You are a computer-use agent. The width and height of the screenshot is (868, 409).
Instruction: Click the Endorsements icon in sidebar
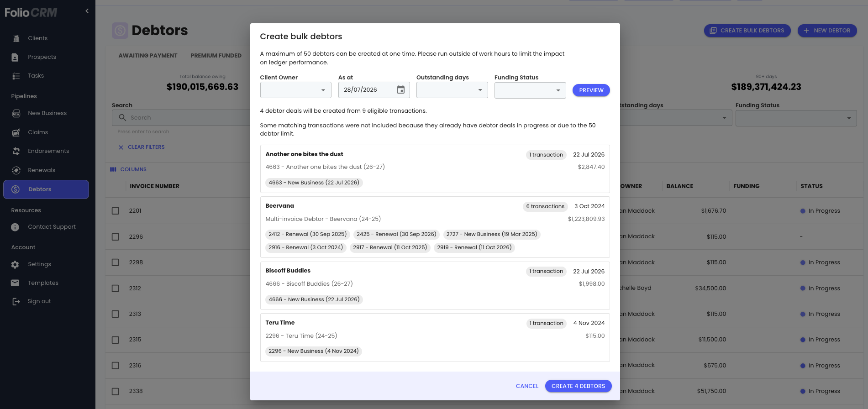16,151
